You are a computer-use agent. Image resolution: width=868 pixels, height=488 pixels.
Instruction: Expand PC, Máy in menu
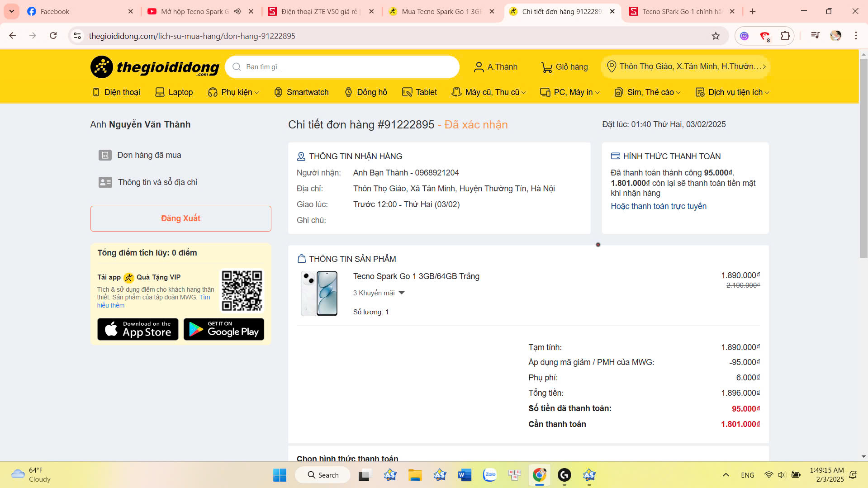pos(570,92)
